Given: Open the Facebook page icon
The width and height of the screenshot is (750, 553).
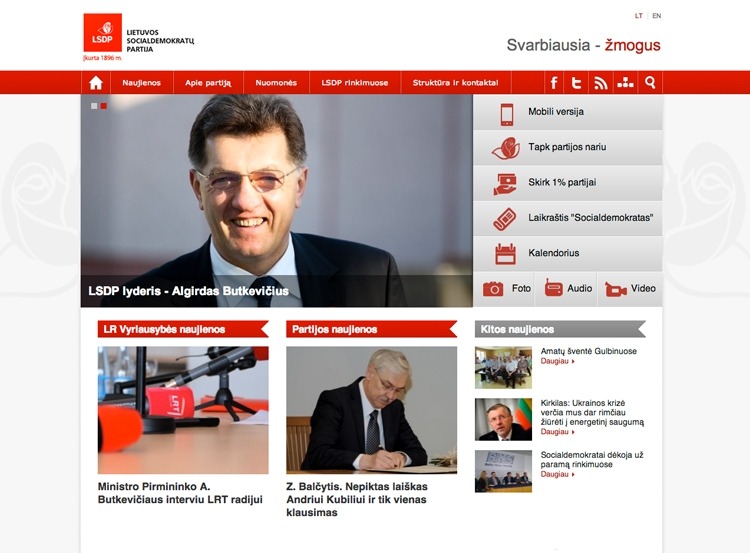Looking at the screenshot, I should [554, 83].
